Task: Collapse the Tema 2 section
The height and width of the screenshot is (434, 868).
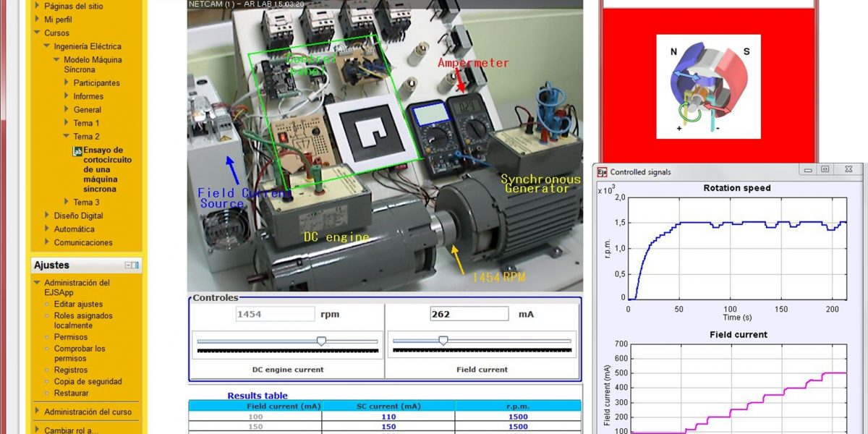Action: (67, 137)
